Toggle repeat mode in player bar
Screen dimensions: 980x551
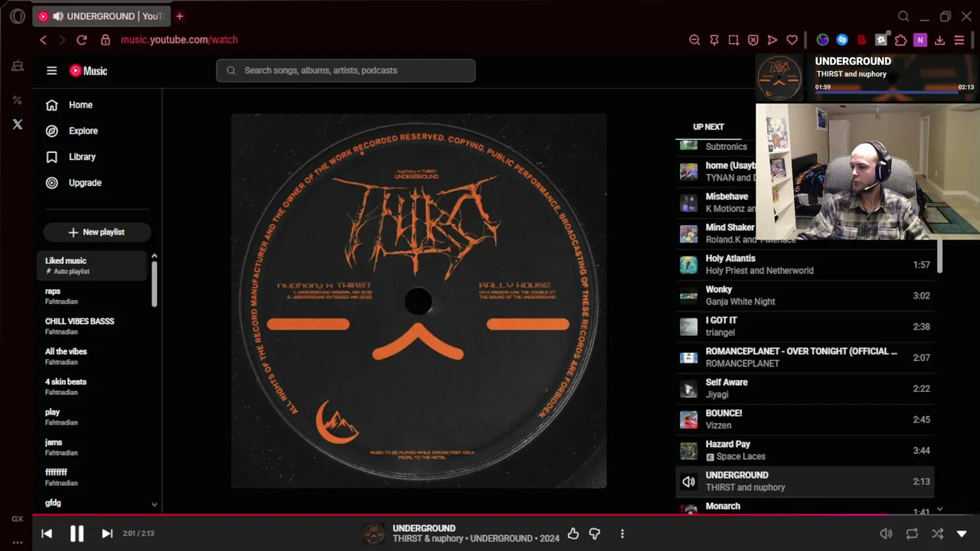912,533
